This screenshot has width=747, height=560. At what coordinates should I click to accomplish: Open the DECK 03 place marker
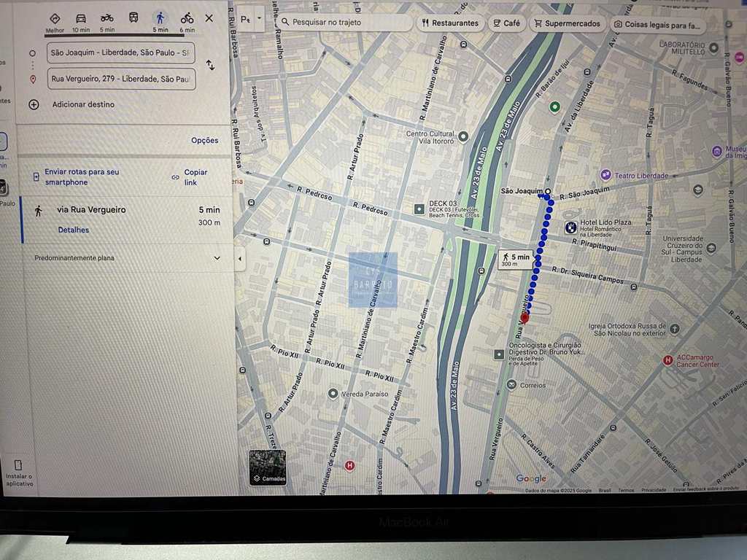(419, 209)
